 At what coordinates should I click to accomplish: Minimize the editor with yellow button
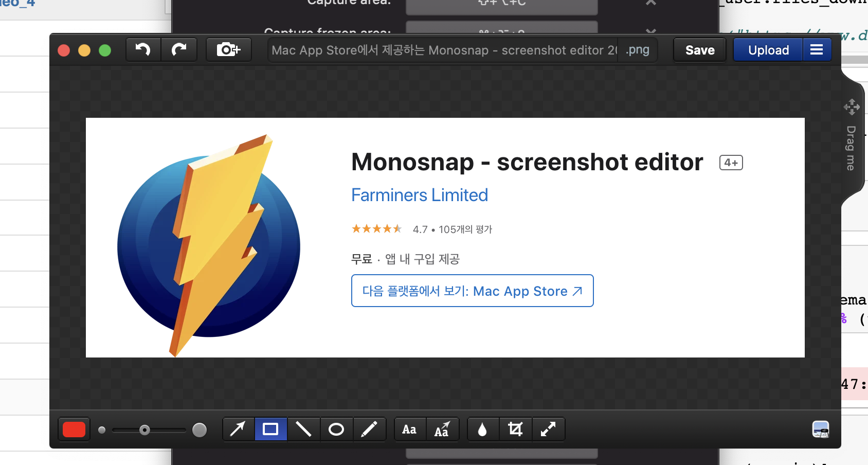click(x=84, y=50)
